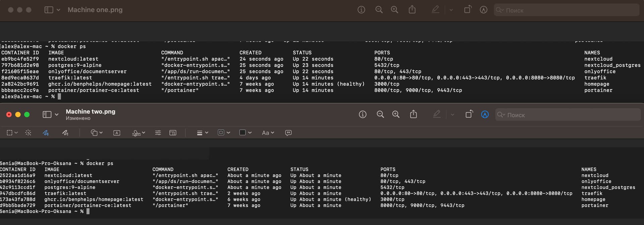Open the Adjust Color sliders tool

[158, 133]
